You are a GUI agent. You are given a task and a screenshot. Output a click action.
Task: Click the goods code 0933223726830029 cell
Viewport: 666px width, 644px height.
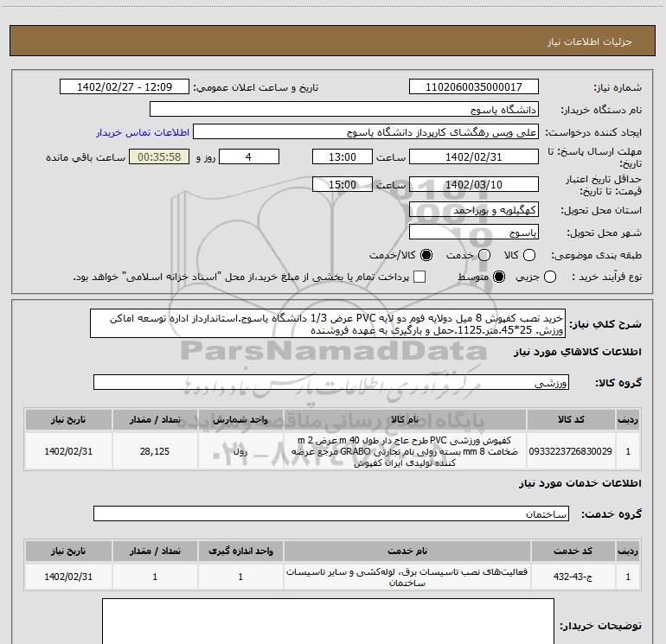(571, 451)
